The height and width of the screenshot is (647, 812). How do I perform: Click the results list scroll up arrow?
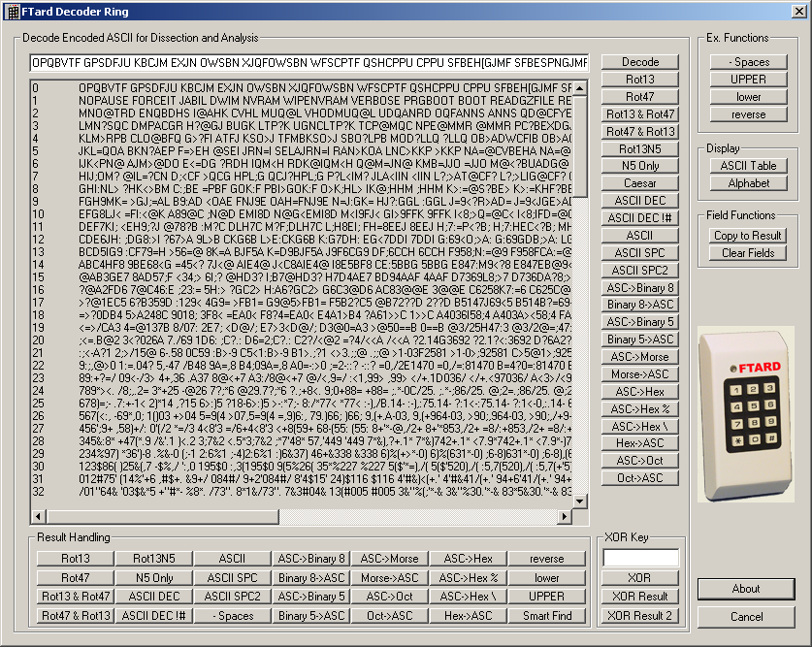pyautogui.click(x=580, y=89)
